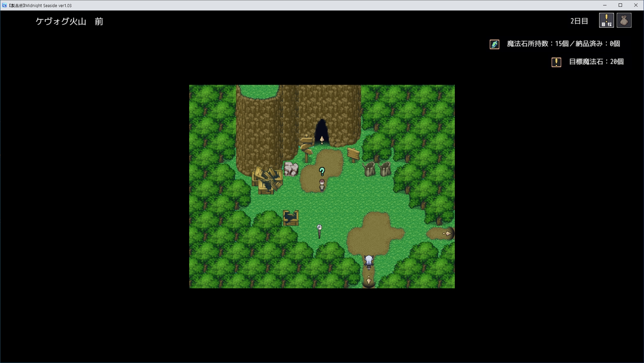Click the green question mark balloon
The height and width of the screenshot is (363, 644).
click(322, 172)
